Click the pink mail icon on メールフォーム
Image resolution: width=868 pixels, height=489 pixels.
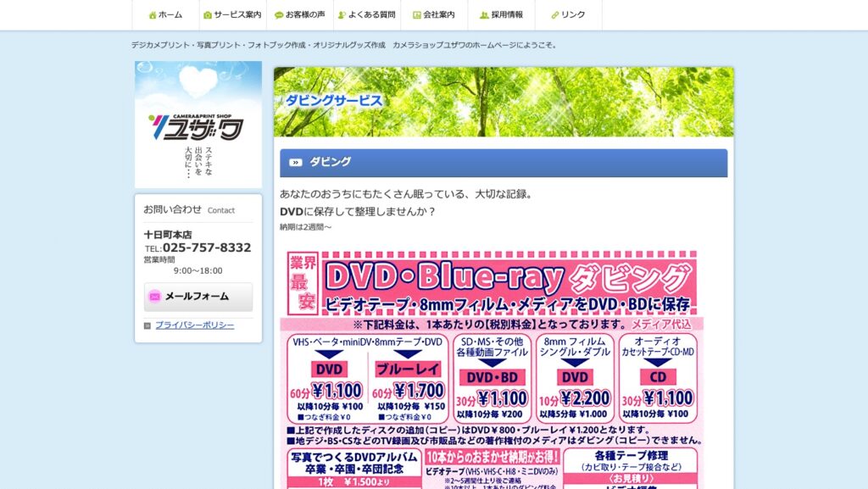pyautogui.click(x=155, y=297)
